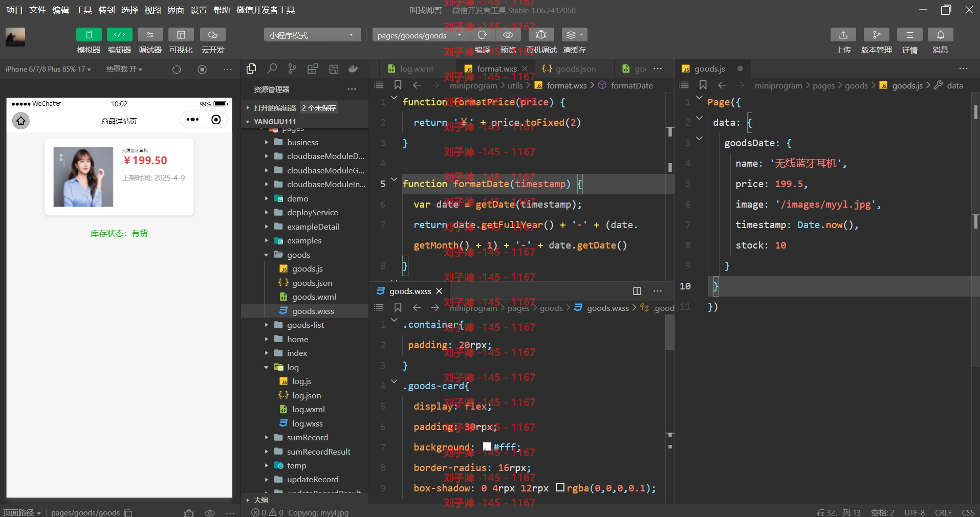The image size is (980, 517).
Task: Open the file explorer icon in activity bar
Action: tap(251, 69)
